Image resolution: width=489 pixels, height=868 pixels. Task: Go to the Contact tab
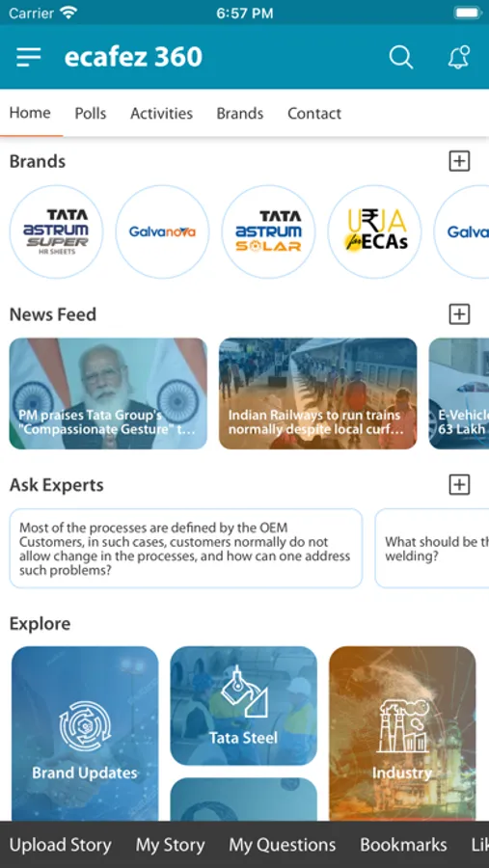click(x=314, y=114)
